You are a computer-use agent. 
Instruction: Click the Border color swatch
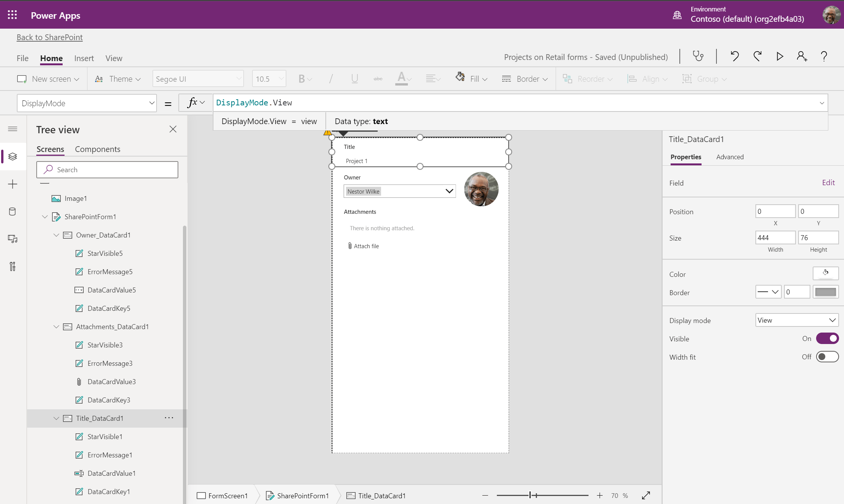coord(825,292)
